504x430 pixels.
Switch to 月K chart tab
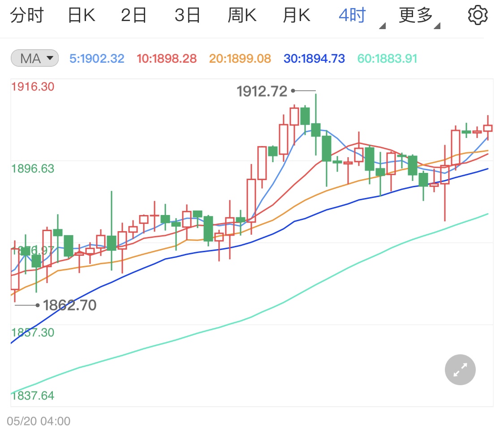point(297,15)
